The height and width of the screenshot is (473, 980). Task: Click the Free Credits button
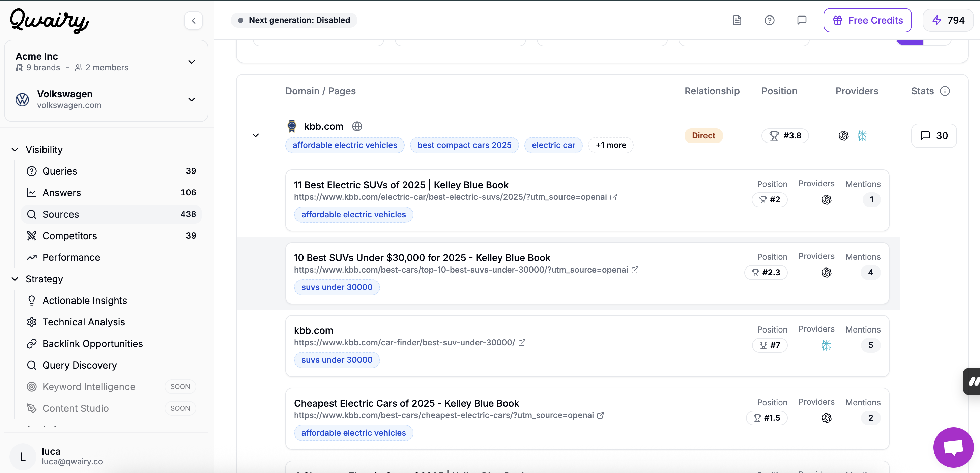(x=867, y=20)
